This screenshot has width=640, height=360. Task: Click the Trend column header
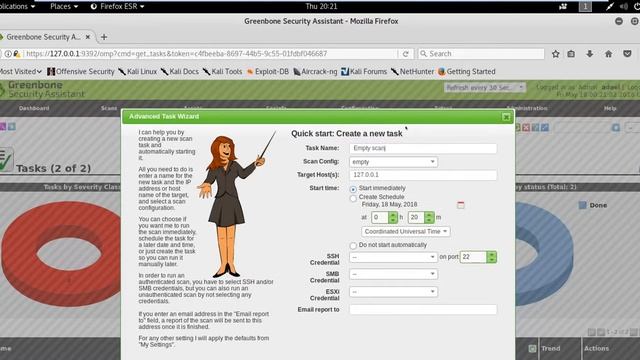coord(551,349)
